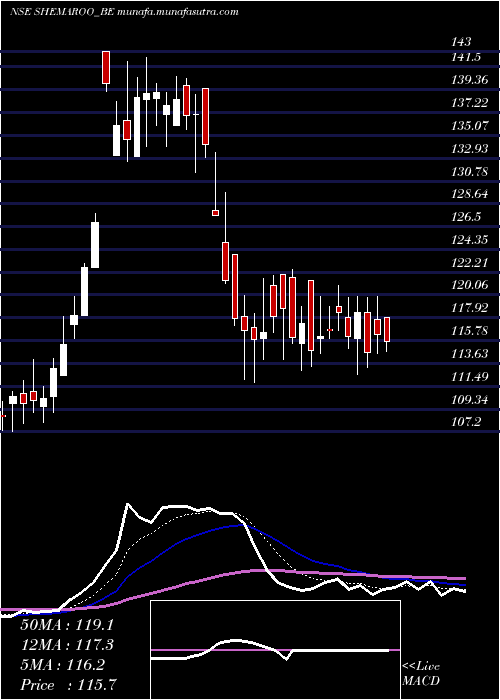Click the 120.06 price axis label
The image size is (500, 700).
pos(469,285)
